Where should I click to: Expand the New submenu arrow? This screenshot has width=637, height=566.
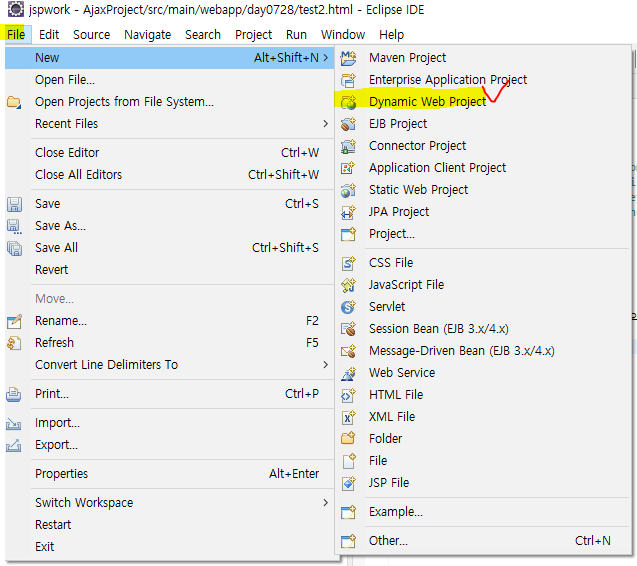tap(326, 58)
